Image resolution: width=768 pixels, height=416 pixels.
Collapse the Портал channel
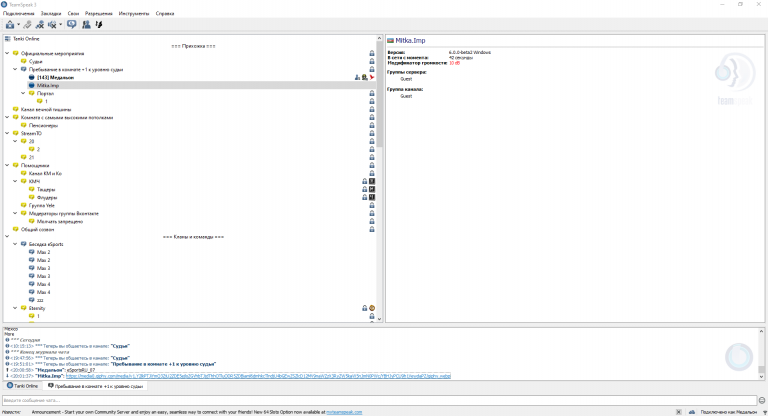(23, 93)
